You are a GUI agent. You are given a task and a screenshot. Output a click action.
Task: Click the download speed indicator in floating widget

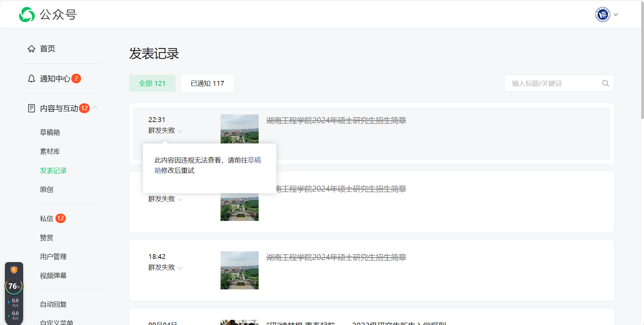(x=14, y=315)
